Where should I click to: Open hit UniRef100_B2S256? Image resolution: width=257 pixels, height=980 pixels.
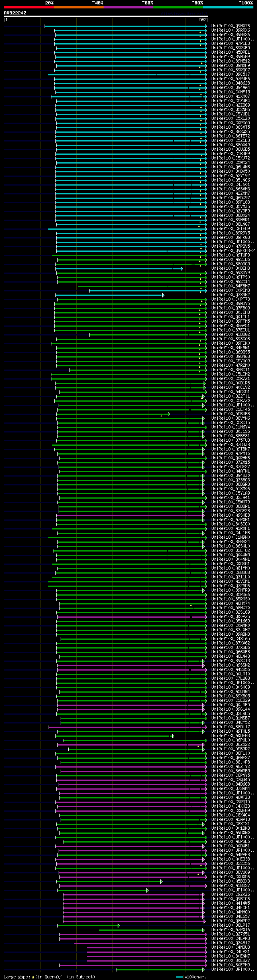point(230,864)
